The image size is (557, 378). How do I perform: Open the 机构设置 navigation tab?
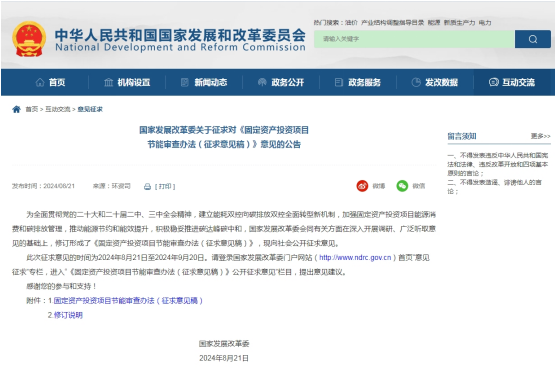point(127,82)
